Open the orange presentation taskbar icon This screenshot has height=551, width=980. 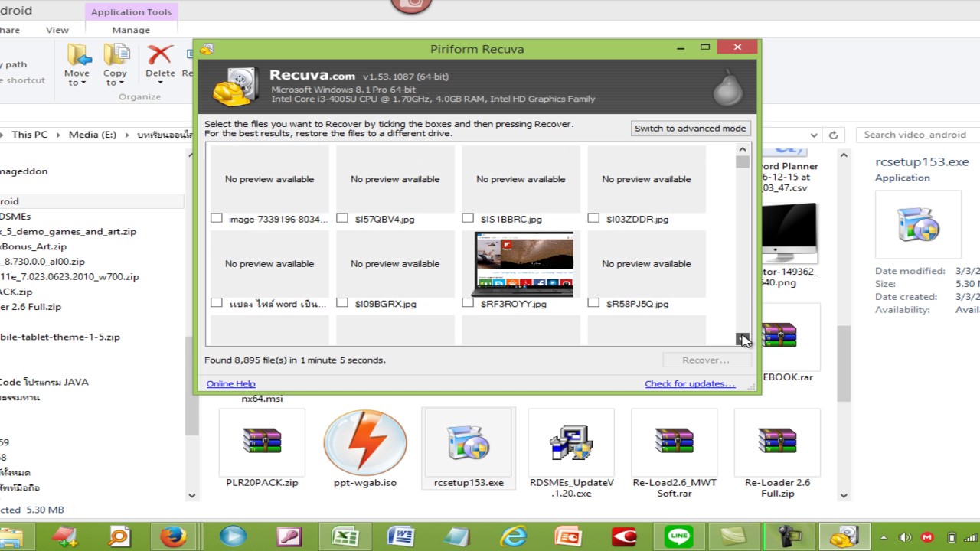coord(568,536)
